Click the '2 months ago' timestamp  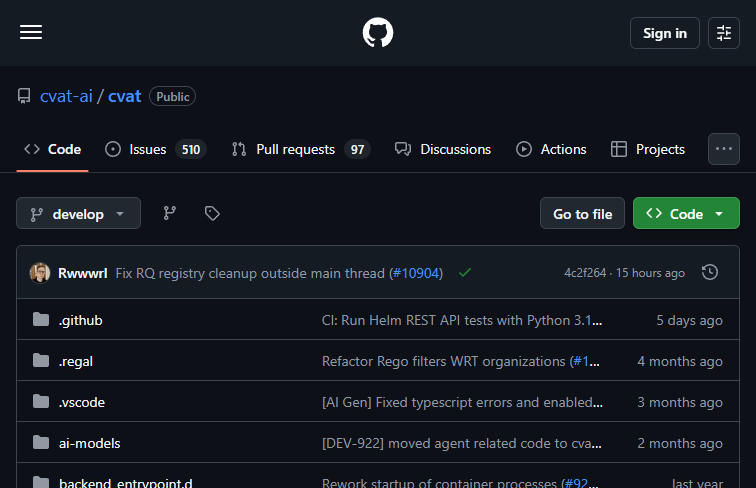tap(680, 443)
